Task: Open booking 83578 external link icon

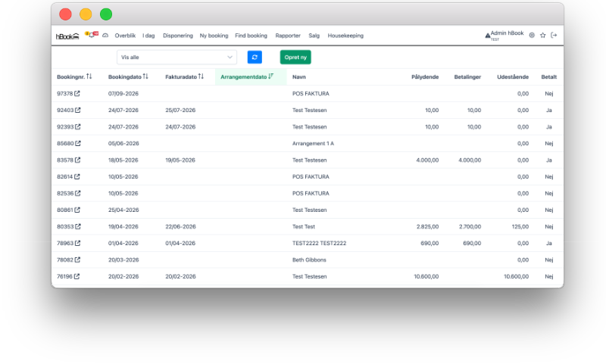Action: point(78,160)
